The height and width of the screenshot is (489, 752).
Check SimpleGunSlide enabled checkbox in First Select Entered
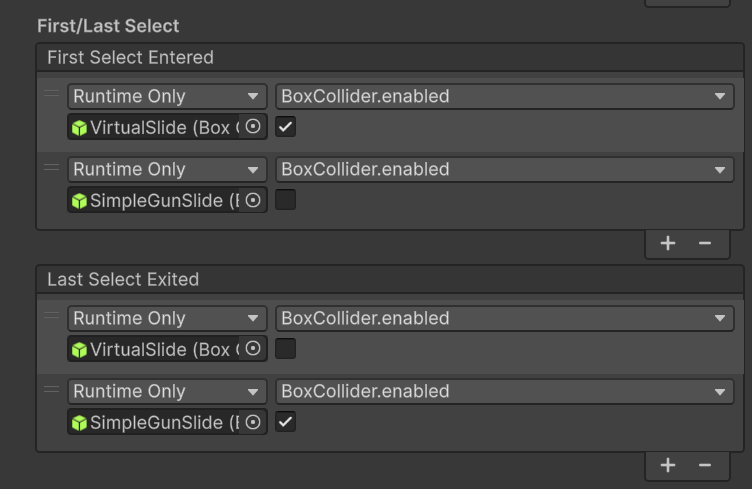coord(286,200)
